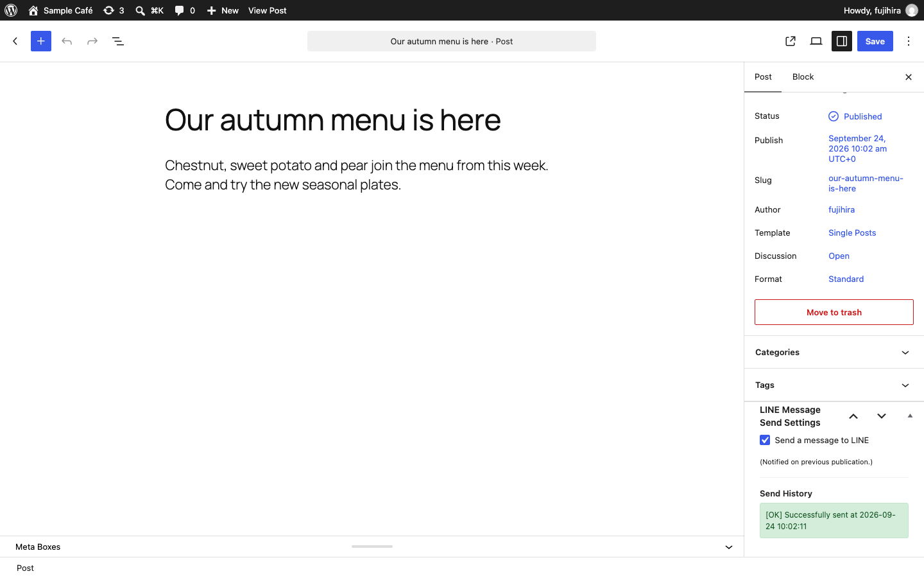Toggle the block inserter plus button
This screenshot has height=578, width=924.
click(41, 41)
